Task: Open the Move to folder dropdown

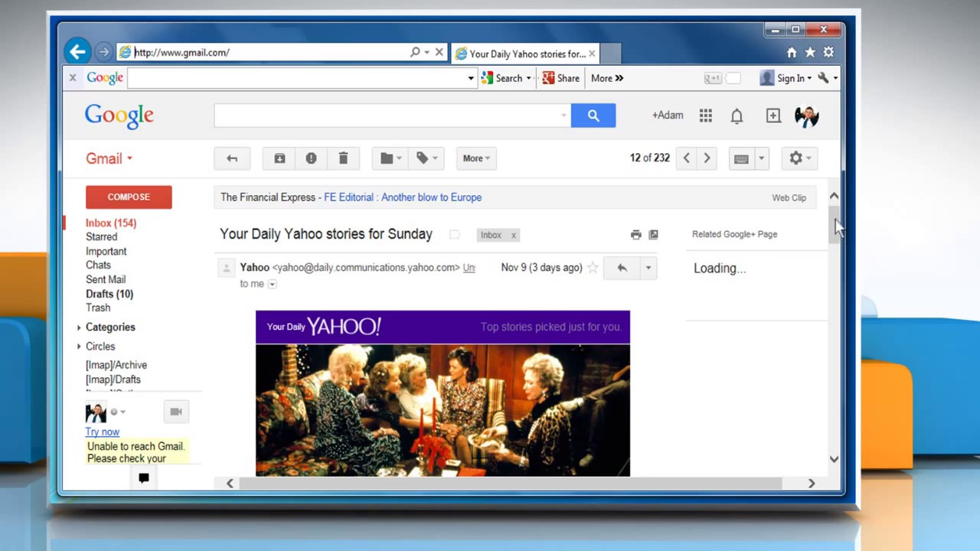Action: [x=390, y=158]
